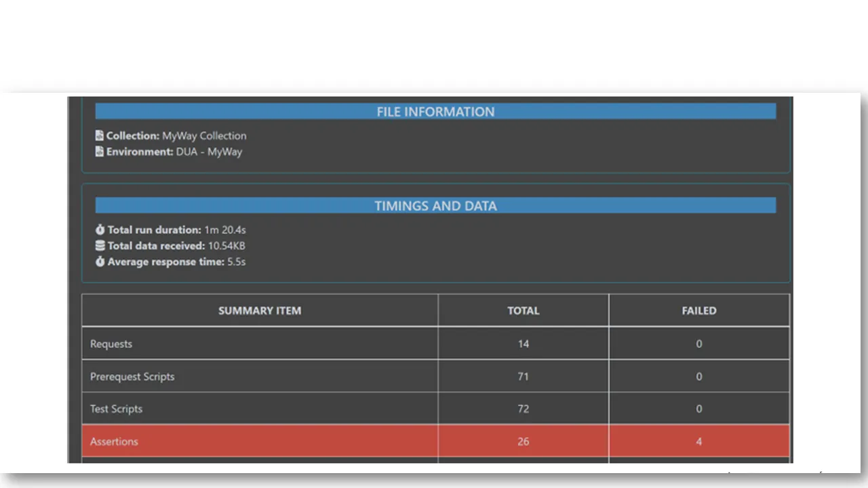Click the FAILED column header
Screen dimensions: 868x488
tap(698, 310)
